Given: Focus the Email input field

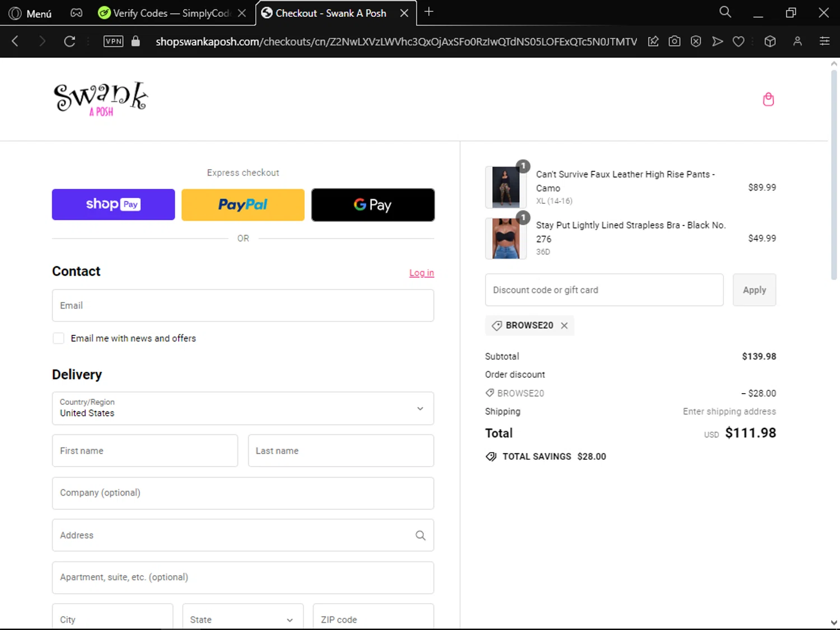Looking at the screenshot, I should [x=243, y=305].
